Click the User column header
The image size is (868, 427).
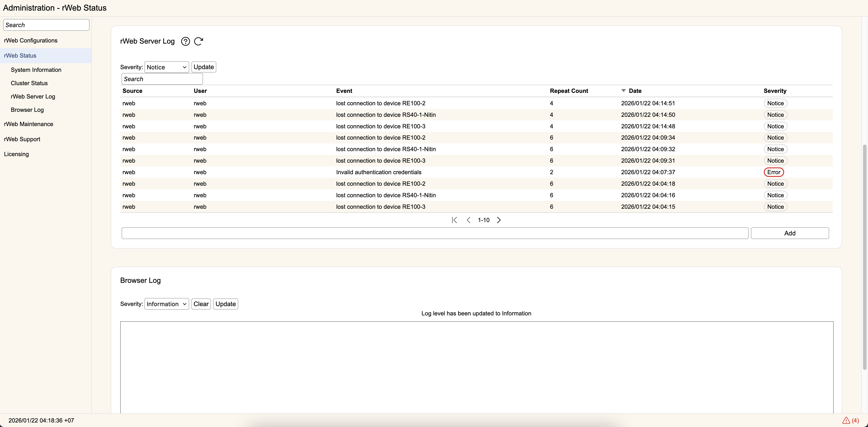pos(200,91)
